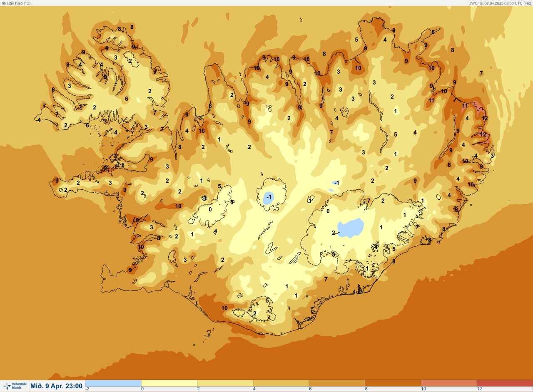Select the 4 to 6 legend color band
The height and width of the screenshot is (392, 533).
coord(281,383)
